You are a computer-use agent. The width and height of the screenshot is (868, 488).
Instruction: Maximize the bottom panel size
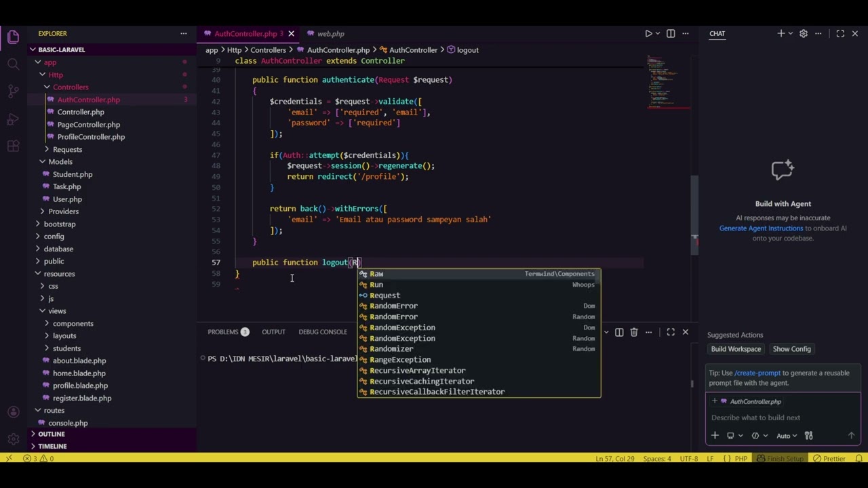[x=671, y=332]
